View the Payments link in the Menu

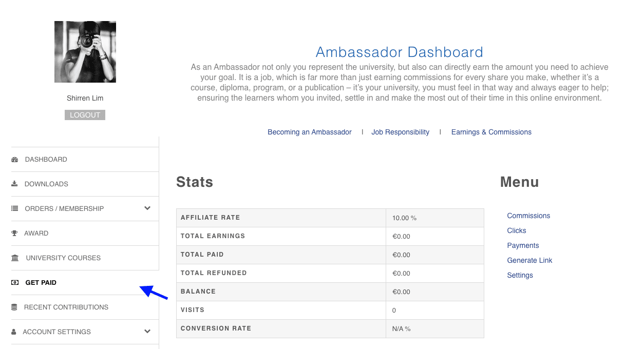tap(523, 245)
